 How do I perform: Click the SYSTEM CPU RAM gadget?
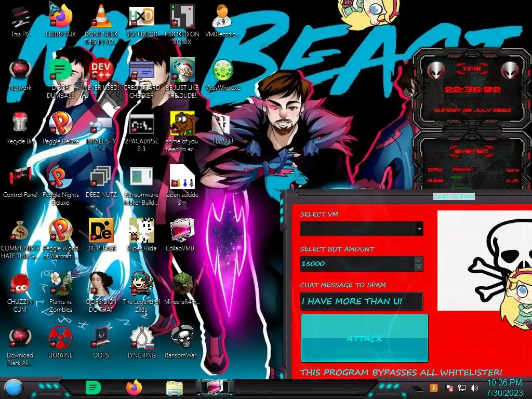pyautogui.click(x=473, y=162)
